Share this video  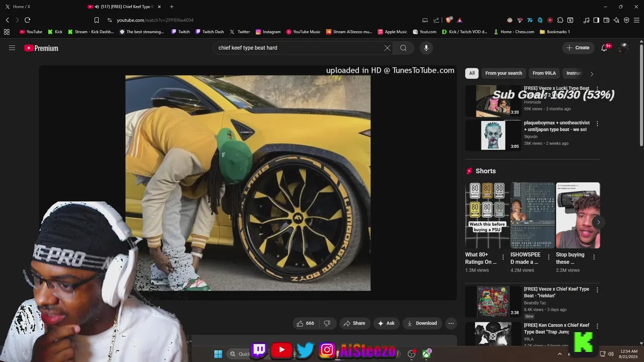tap(354, 323)
